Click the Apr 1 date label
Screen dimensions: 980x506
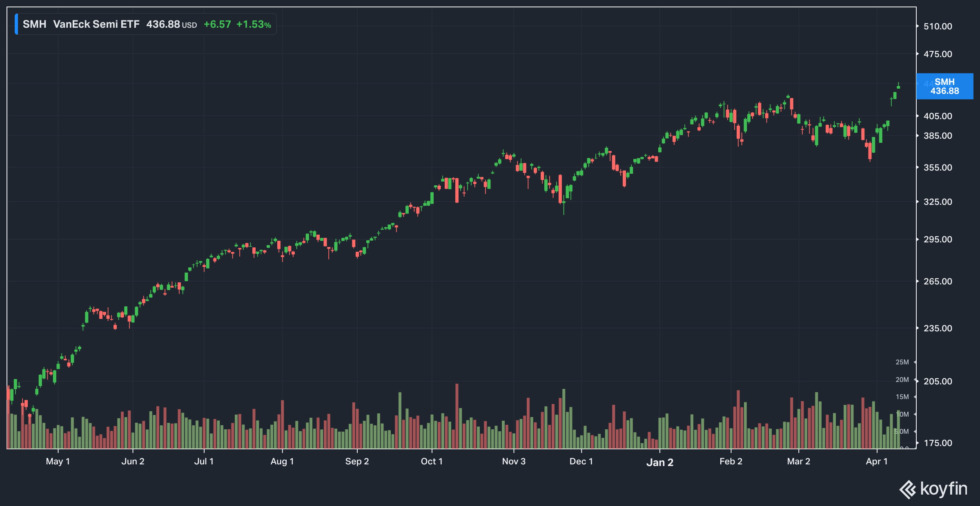tap(877, 462)
